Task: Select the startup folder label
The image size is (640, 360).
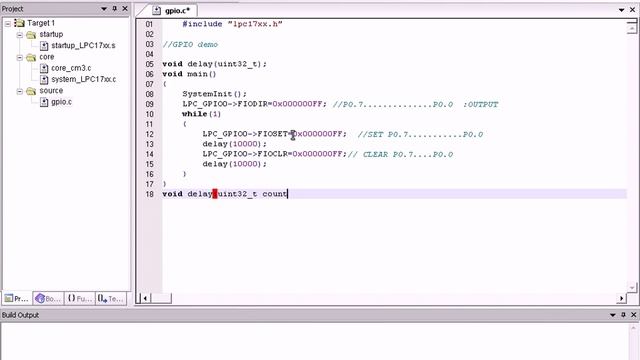Action: point(51,34)
